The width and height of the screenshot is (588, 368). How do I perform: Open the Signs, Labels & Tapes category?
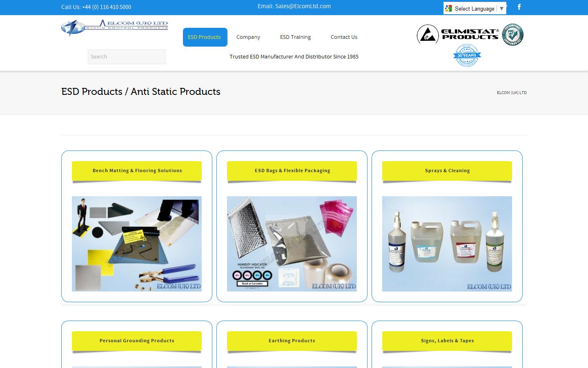tap(447, 341)
